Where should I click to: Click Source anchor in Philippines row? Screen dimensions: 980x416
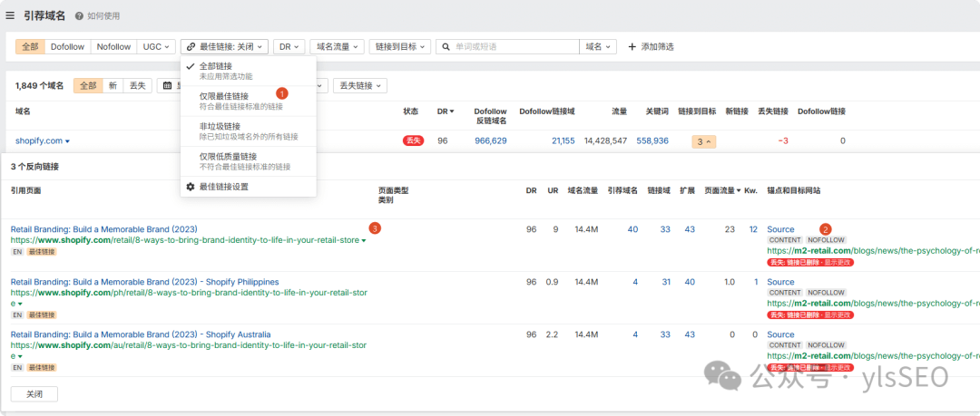click(780, 282)
